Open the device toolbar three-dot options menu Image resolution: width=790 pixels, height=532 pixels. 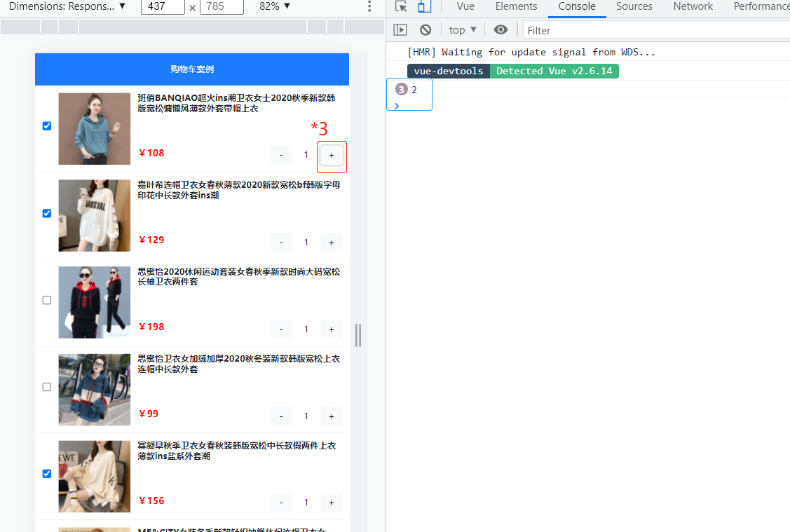point(369,6)
